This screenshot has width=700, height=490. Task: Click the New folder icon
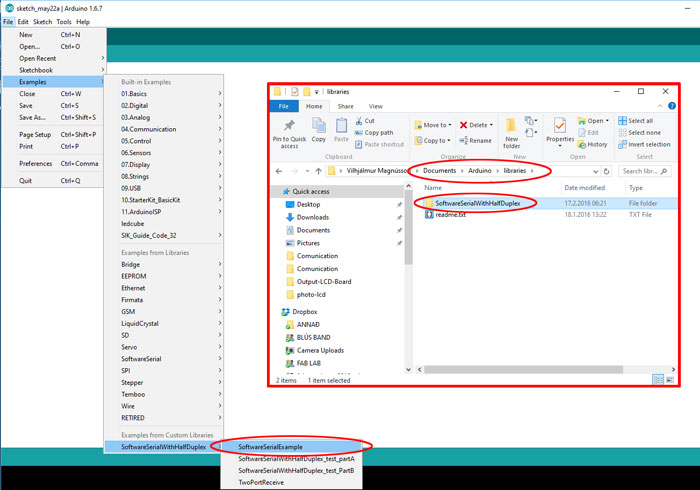[511, 126]
